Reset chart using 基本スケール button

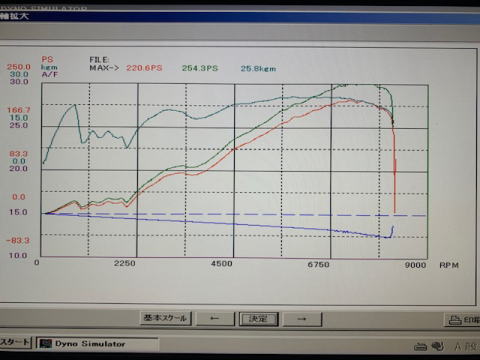tap(165, 318)
